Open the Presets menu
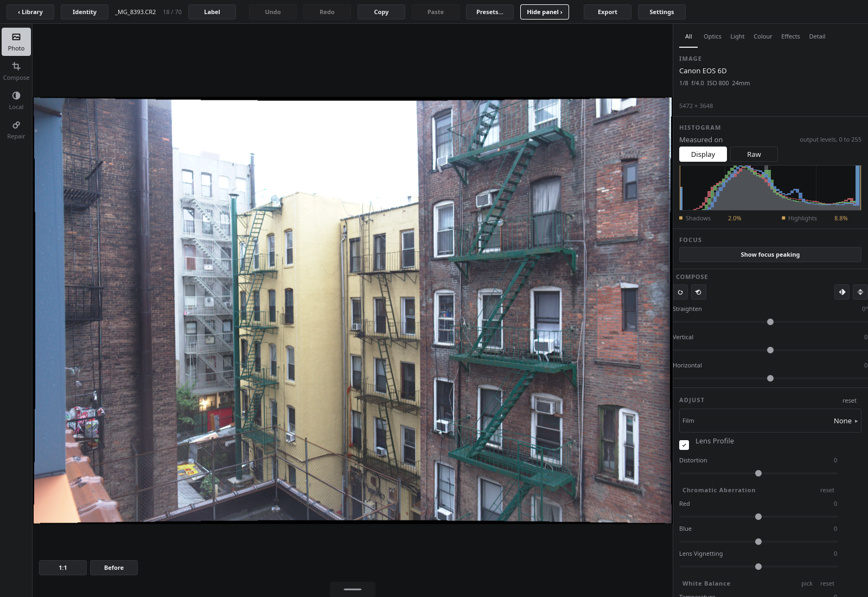 (x=490, y=12)
